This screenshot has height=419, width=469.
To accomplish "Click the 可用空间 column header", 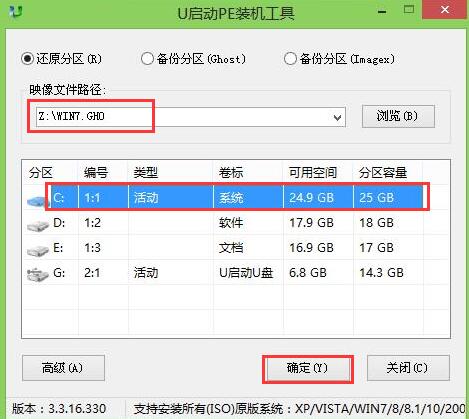I will point(313,173).
